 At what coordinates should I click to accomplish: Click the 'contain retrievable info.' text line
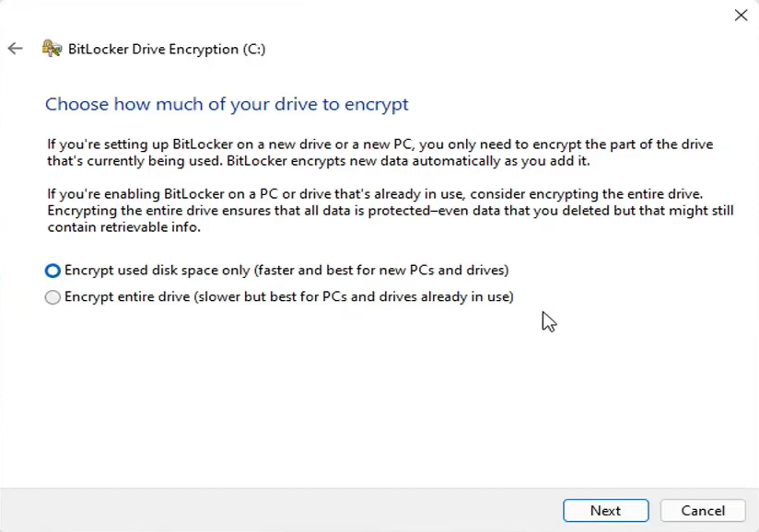click(x=123, y=227)
